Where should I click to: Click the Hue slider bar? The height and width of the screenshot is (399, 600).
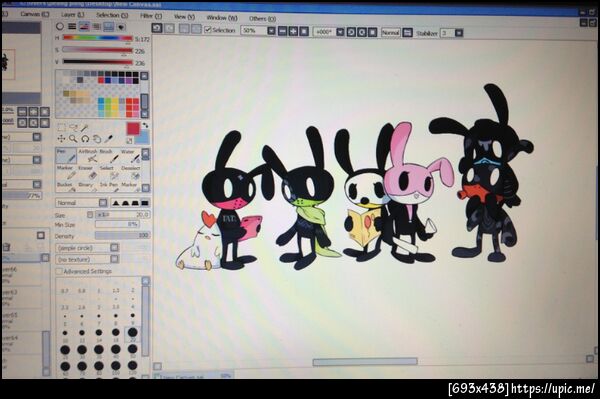click(x=98, y=38)
